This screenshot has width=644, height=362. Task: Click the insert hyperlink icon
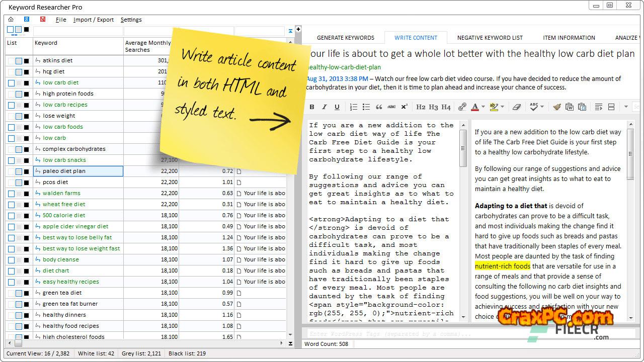click(462, 107)
